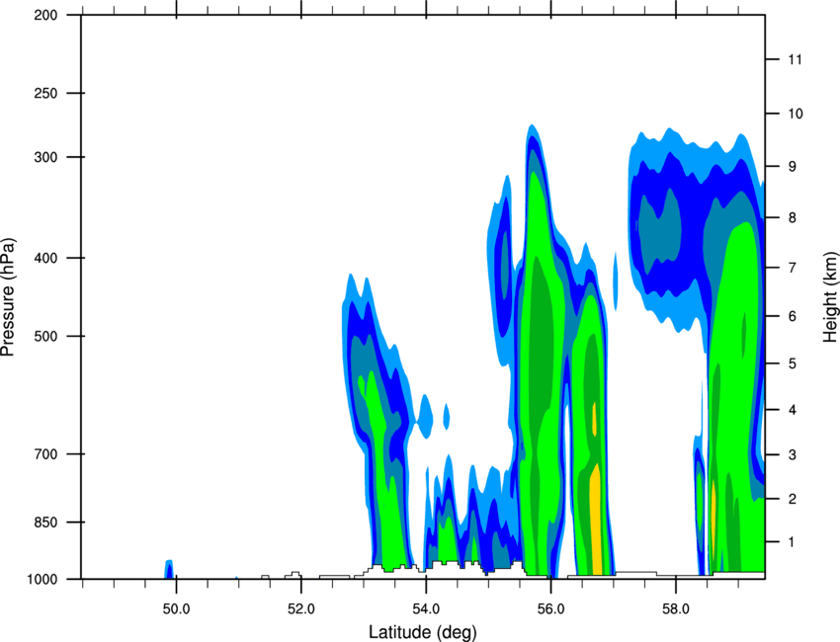Click the 50.0 latitude tick label
The height and width of the screenshot is (642, 840).
tap(176, 609)
